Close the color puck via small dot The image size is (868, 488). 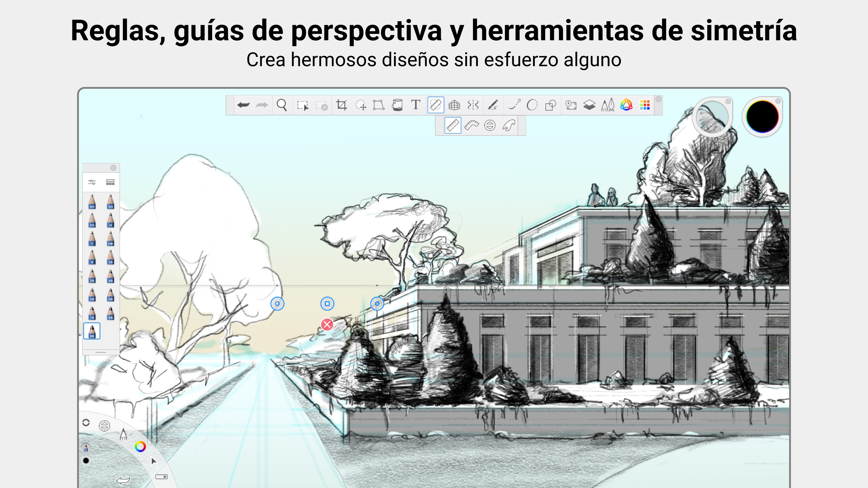tap(778, 101)
